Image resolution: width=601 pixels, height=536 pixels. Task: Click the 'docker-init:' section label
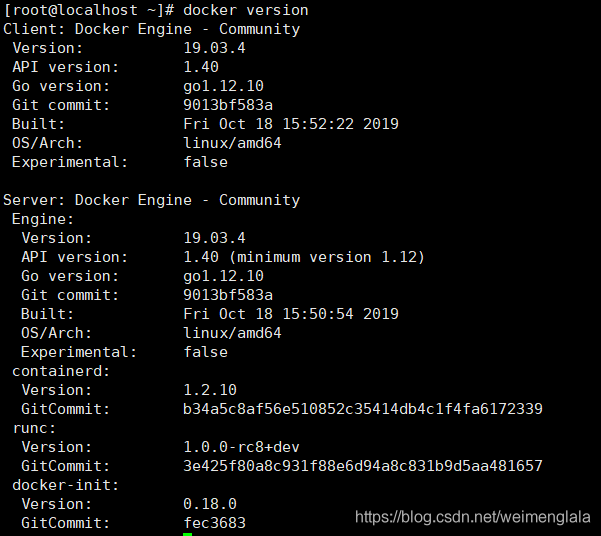pyautogui.click(x=65, y=485)
